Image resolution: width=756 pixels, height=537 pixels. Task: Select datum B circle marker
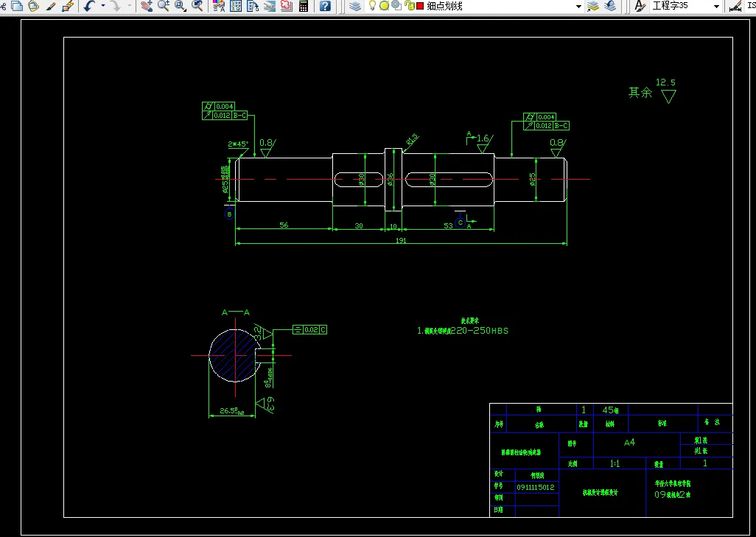coord(229,214)
